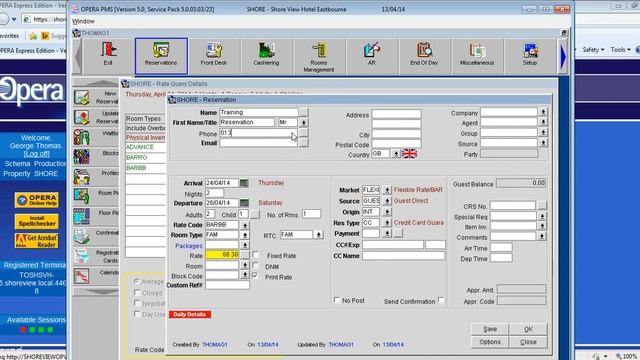The height and width of the screenshot is (360, 640).
Task: Click Registration Cards sidebar icon
Action: (x=82, y=256)
